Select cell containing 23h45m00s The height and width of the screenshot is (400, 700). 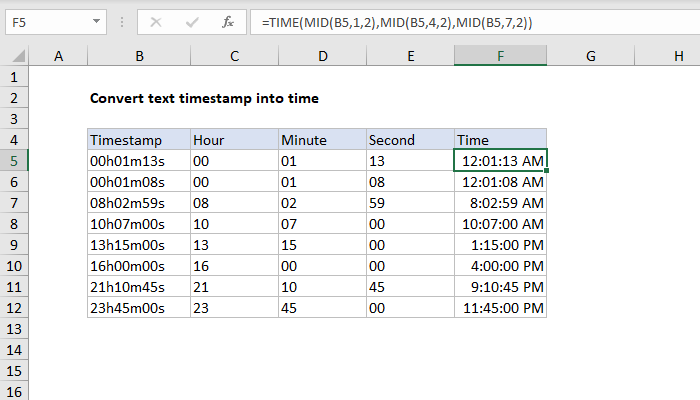pyautogui.click(x=139, y=308)
